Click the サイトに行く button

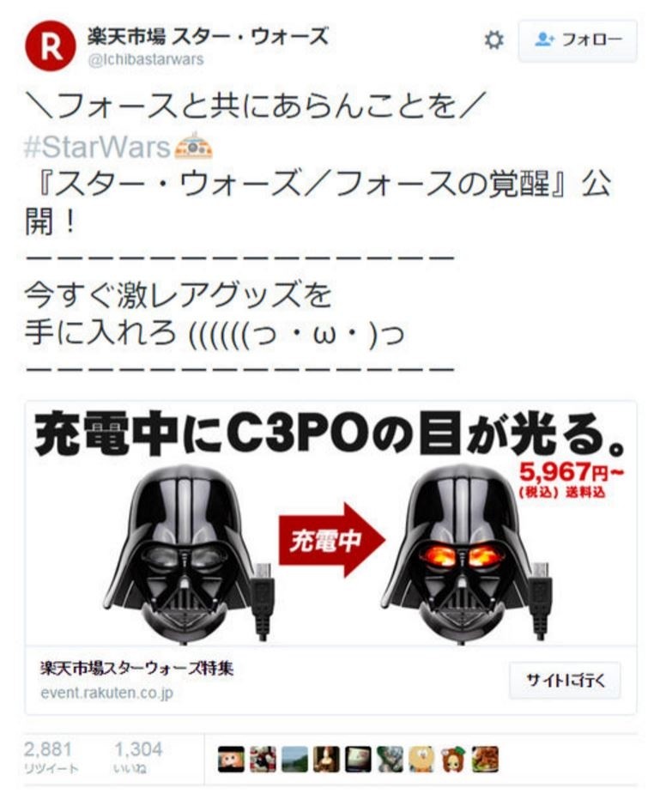[x=565, y=680]
